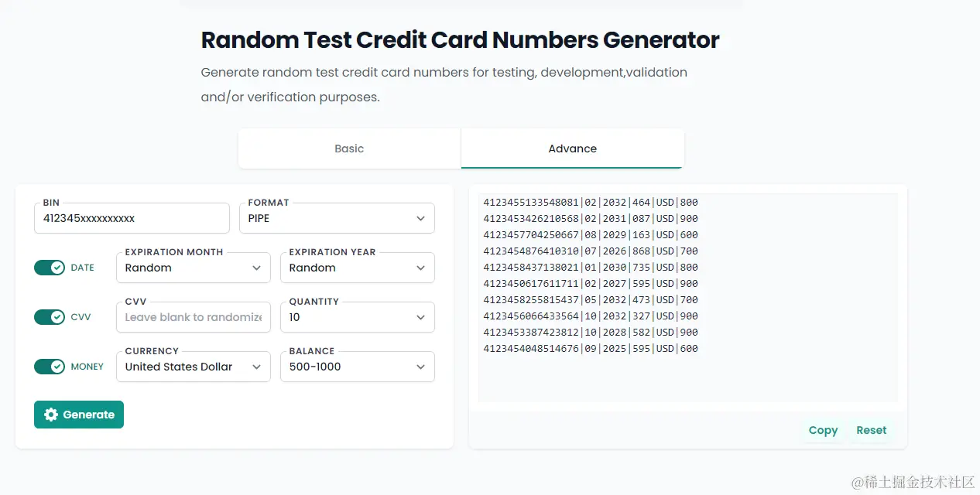Click the gear icon on Generate button

tap(51, 415)
